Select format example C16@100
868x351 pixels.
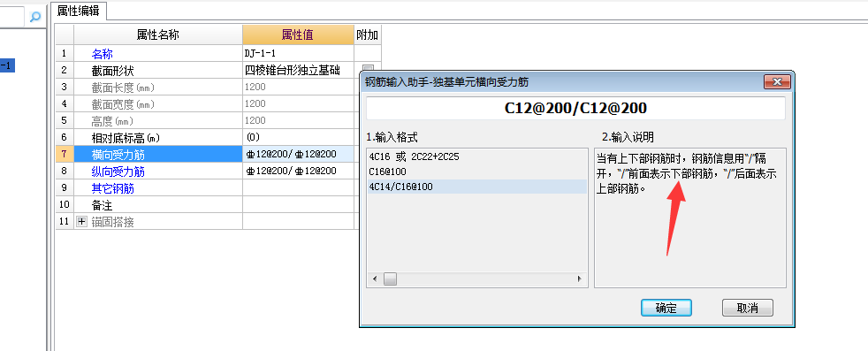click(x=387, y=172)
